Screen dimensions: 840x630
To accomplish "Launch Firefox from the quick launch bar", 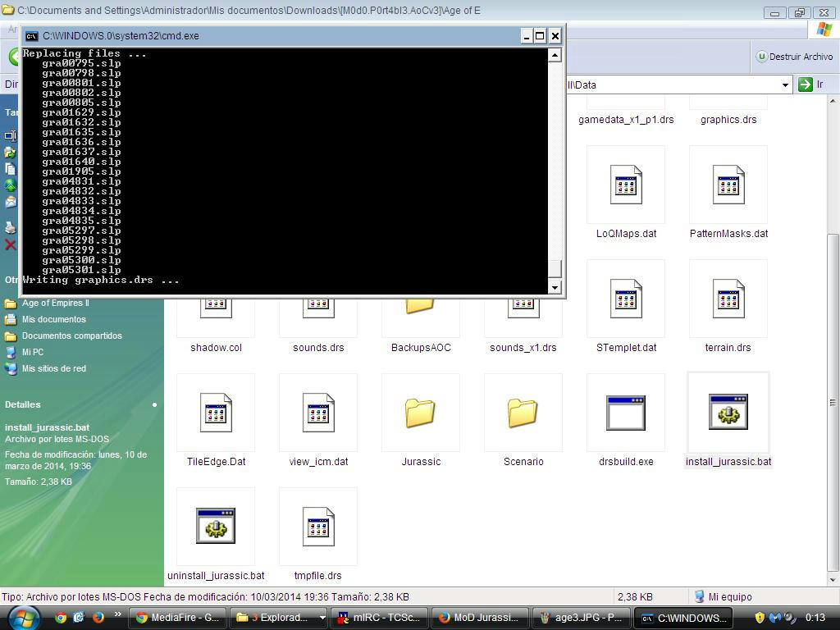I will click(x=98, y=618).
